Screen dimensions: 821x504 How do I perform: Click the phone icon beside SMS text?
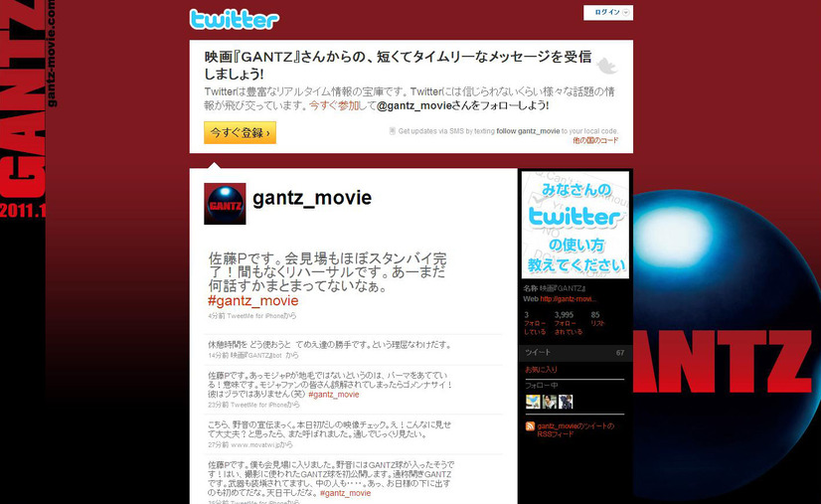[392, 131]
